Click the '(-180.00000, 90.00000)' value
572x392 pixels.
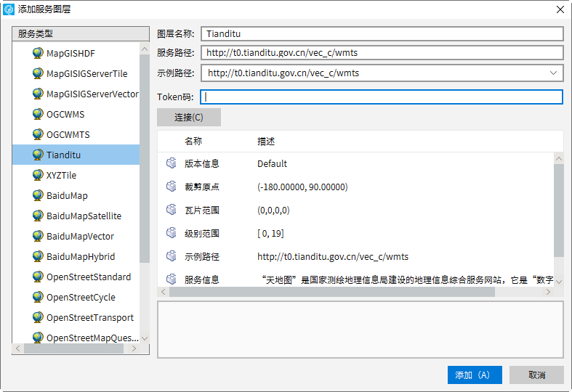pyautogui.click(x=302, y=187)
